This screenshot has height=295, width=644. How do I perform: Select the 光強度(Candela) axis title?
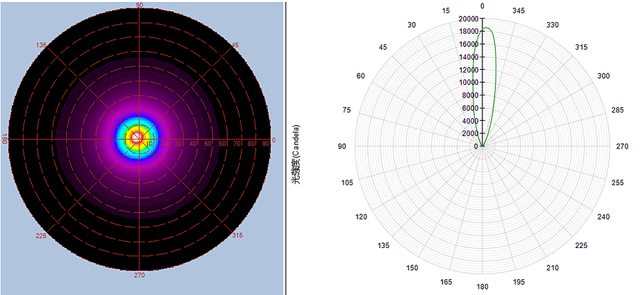(x=296, y=154)
